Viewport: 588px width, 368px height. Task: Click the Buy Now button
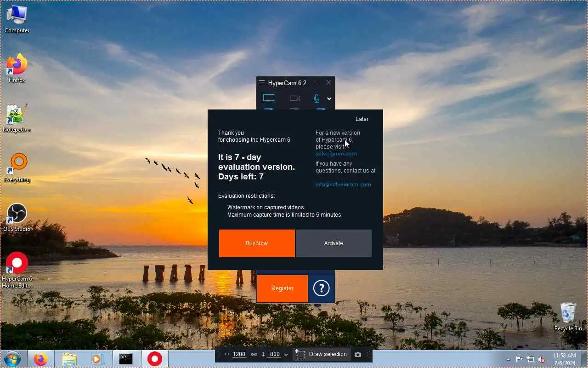coord(257,243)
